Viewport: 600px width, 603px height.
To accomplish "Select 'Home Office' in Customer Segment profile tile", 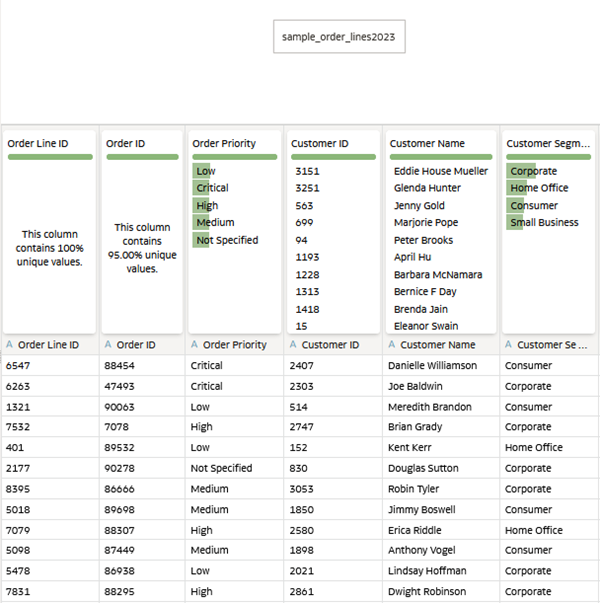I will pyautogui.click(x=539, y=188).
